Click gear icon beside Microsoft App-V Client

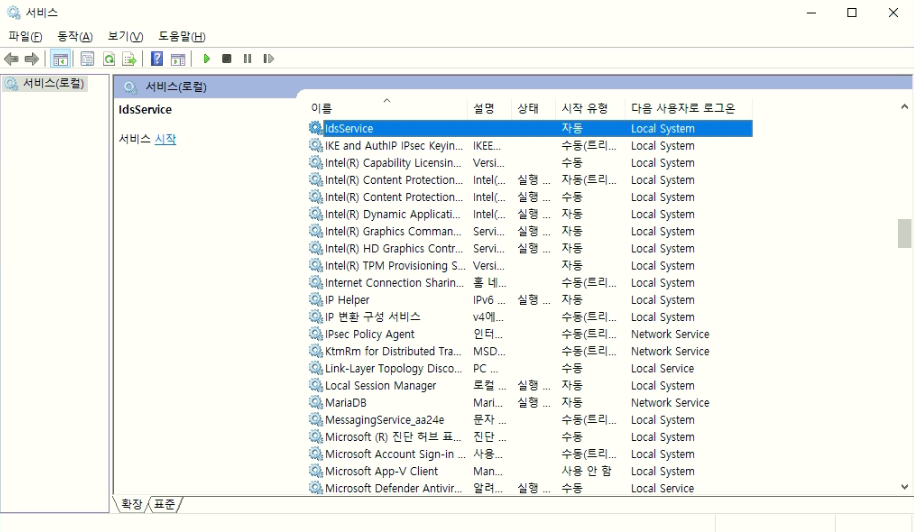tap(315, 471)
